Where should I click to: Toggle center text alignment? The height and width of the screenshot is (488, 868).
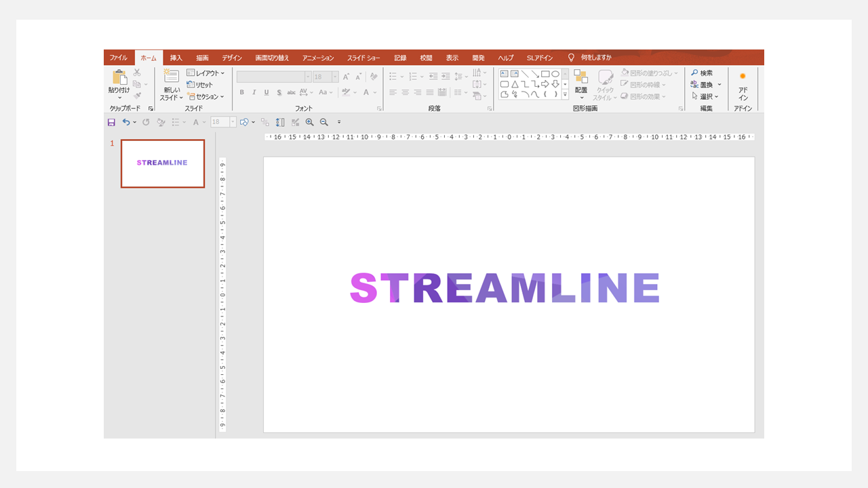pyautogui.click(x=405, y=92)
